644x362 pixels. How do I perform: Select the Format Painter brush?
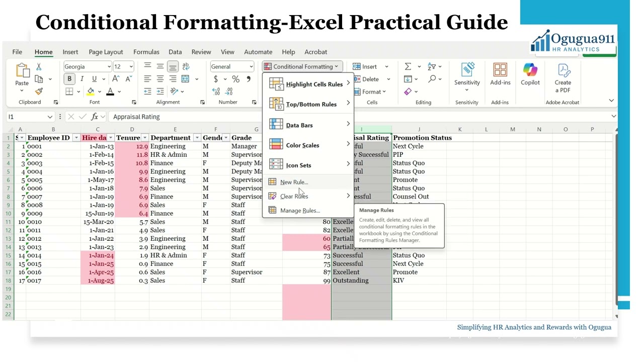coord(39,91)
